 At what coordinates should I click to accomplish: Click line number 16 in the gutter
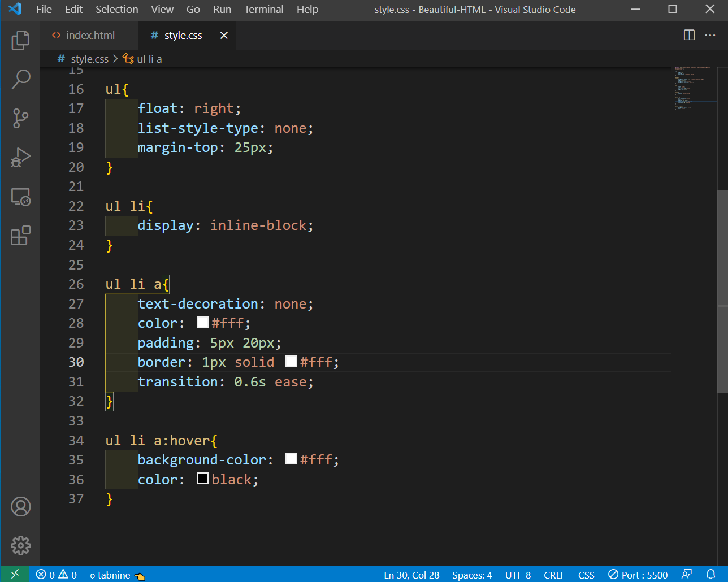click(x=76, y=89)
